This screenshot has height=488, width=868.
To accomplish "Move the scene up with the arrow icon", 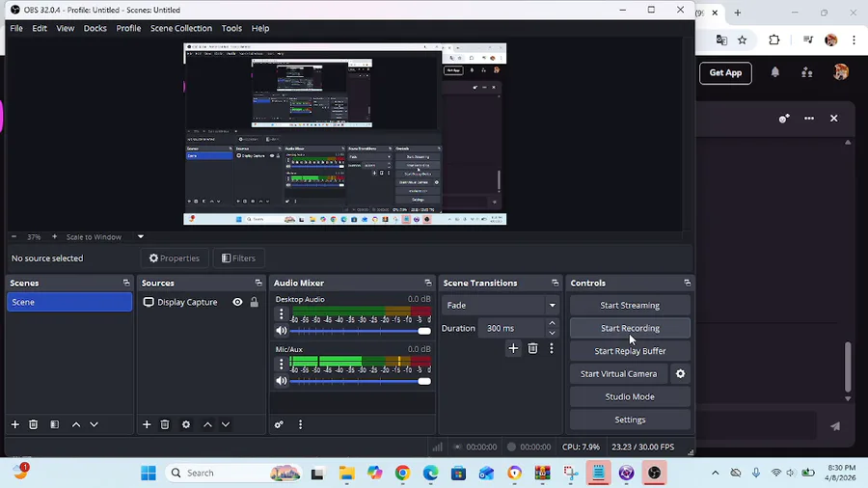I will (x=76, y=424).
